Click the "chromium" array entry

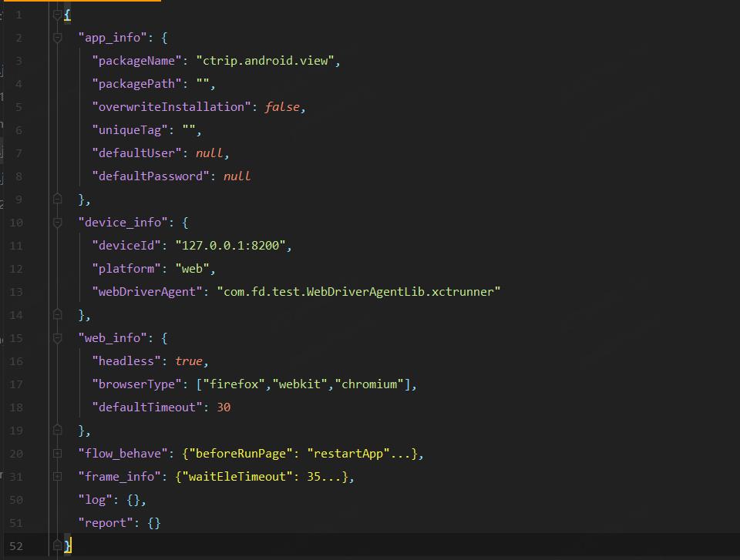click(369, 384)
